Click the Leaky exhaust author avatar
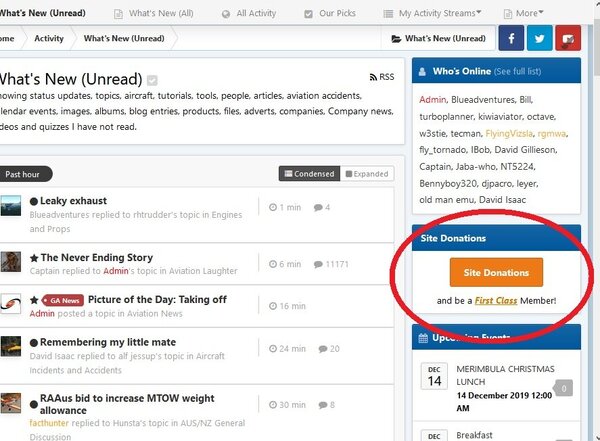 pos(10,205)
